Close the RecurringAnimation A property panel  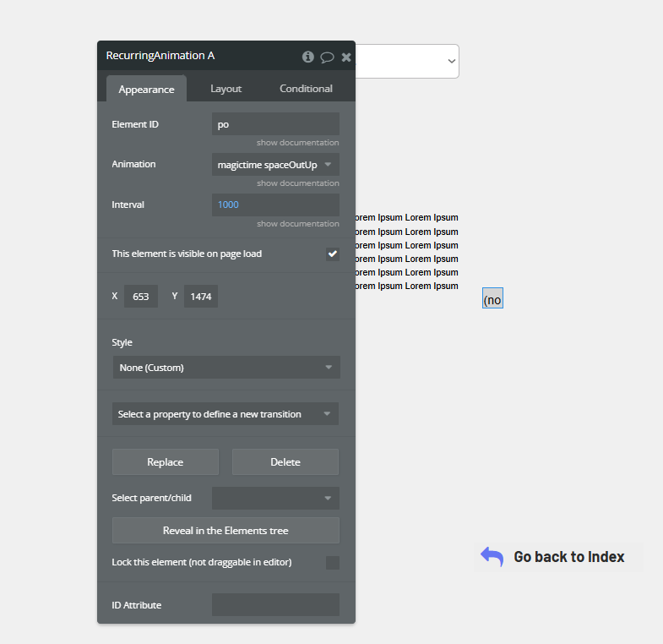[x=346, y=57]
